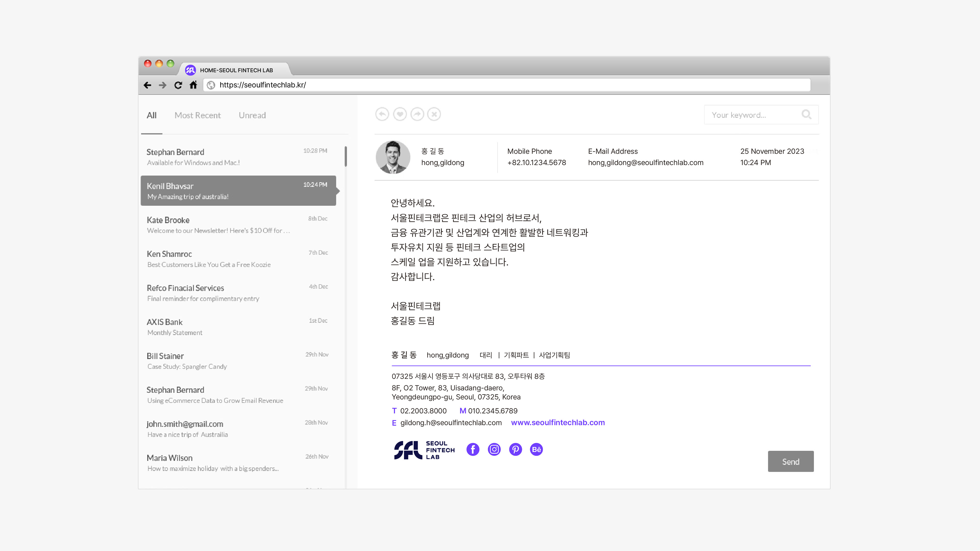Open the Pinterest icon in signature
This screenshot has width=980, height=551.
(516, 449)
